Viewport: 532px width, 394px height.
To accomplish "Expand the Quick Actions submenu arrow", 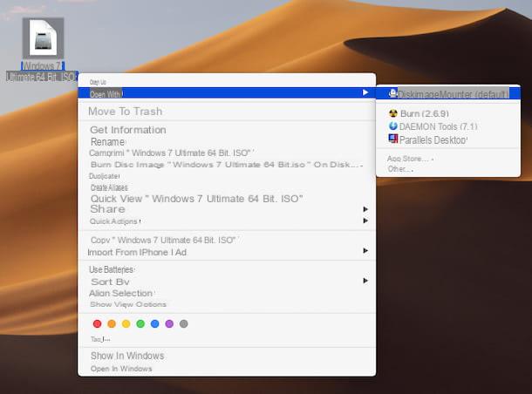I will tap(365, 221).
